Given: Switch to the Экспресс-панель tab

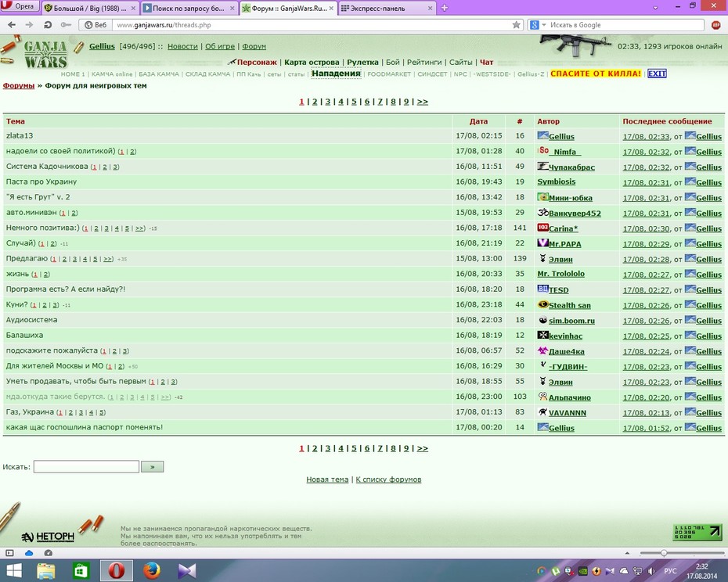Looking at the screenshot, I should tap(387, 8).
